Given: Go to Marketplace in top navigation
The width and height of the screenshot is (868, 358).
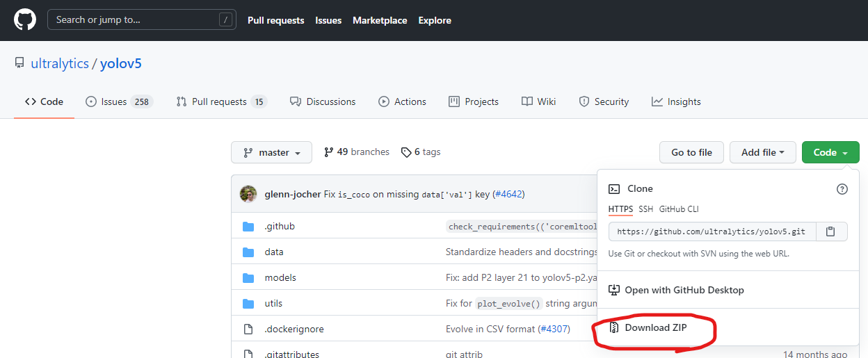Looking at the screenshot, I should (380, 20).
